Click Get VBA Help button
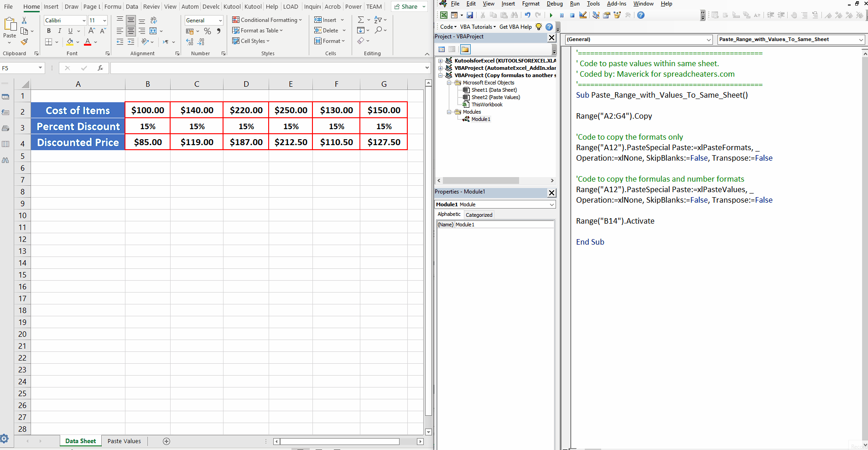 [515, 26]
